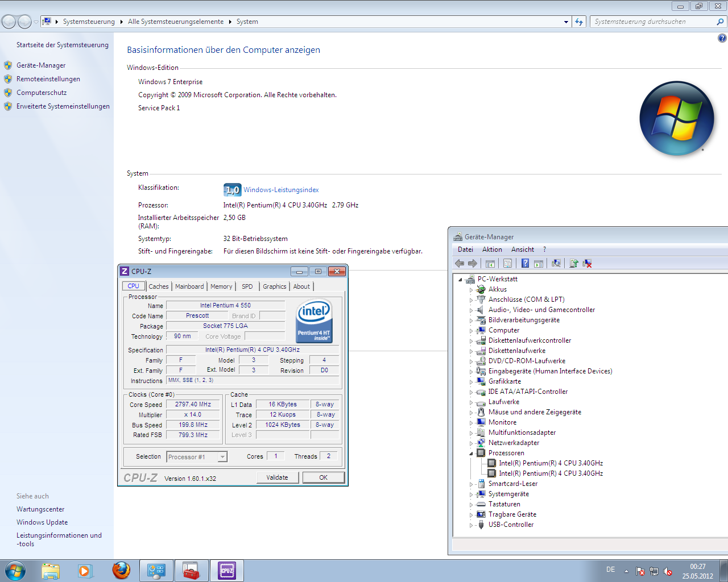This screenshot has height=582, width=728.
Task: Click OK button in CPU-Z
Action: [x=324, y=477]
